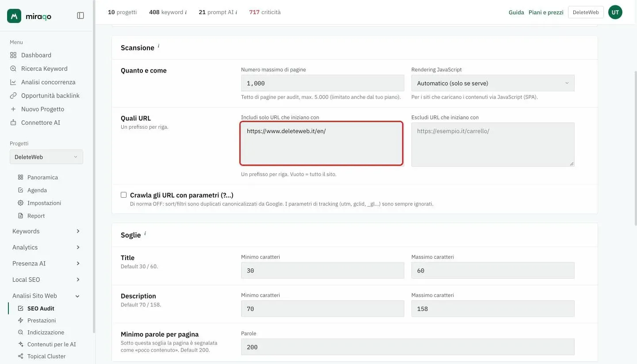
Task: Click the info icon next to Scansione
Action: 158,46
